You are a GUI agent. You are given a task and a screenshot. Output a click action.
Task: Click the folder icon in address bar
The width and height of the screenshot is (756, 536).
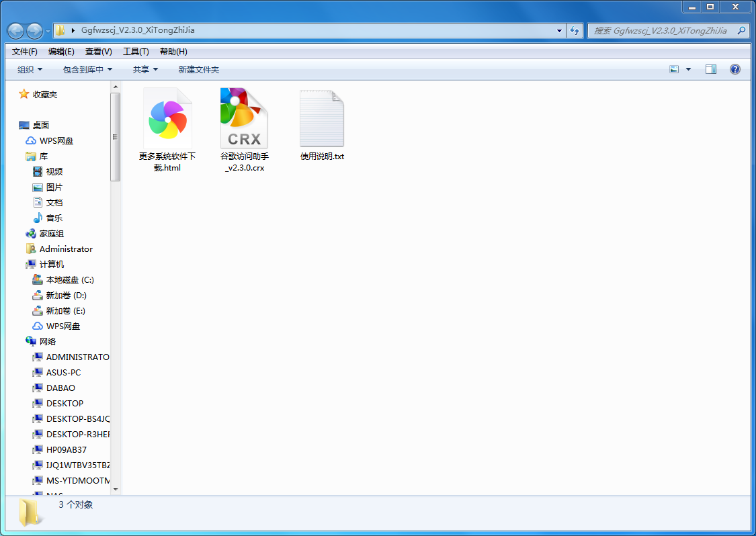tap(60, 30)
